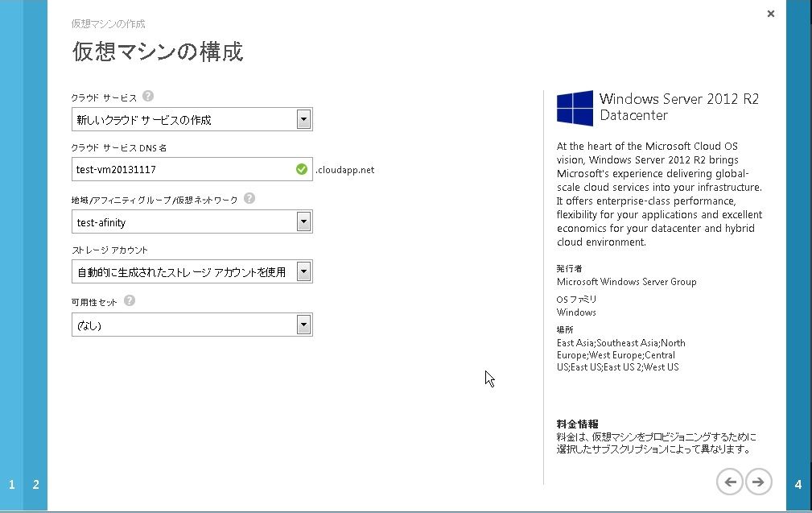812x513 pixels.
Task: Open the 可用性セット (なし) dropdown
Action: point(192,325)
